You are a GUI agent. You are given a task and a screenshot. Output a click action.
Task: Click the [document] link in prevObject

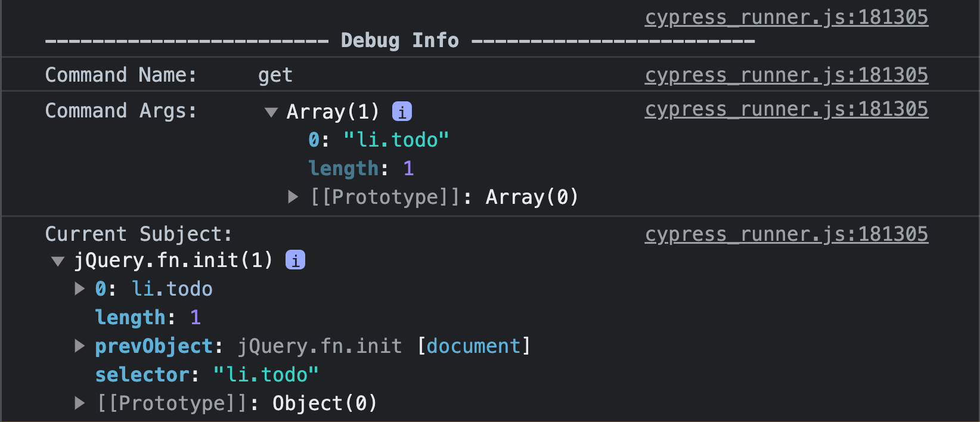(473, 346)
